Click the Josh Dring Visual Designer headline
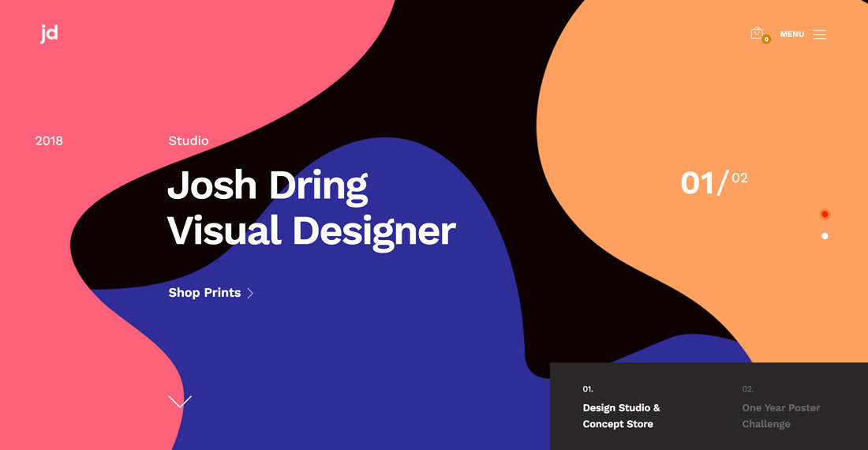The height and width of the screenshot is (450, 868). click(x=311, y=208)
